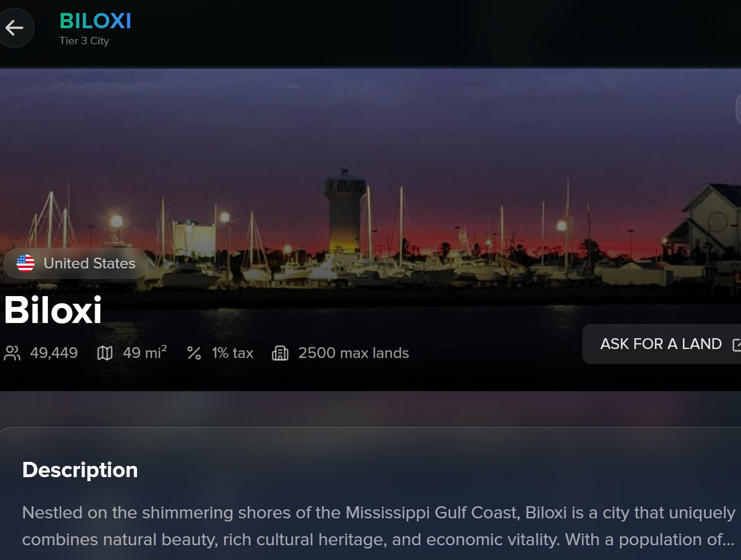Click the partially visible button at banner's right edge

(738, 109)
